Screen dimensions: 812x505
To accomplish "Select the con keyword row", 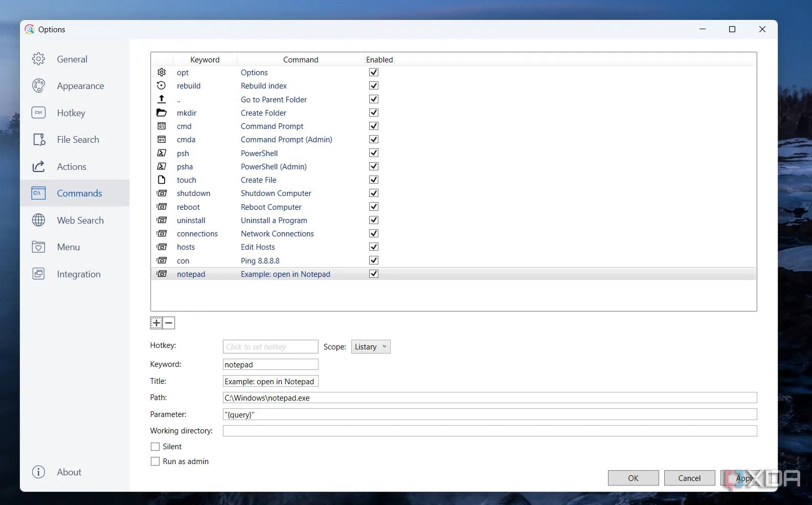I will click(454, 260).
